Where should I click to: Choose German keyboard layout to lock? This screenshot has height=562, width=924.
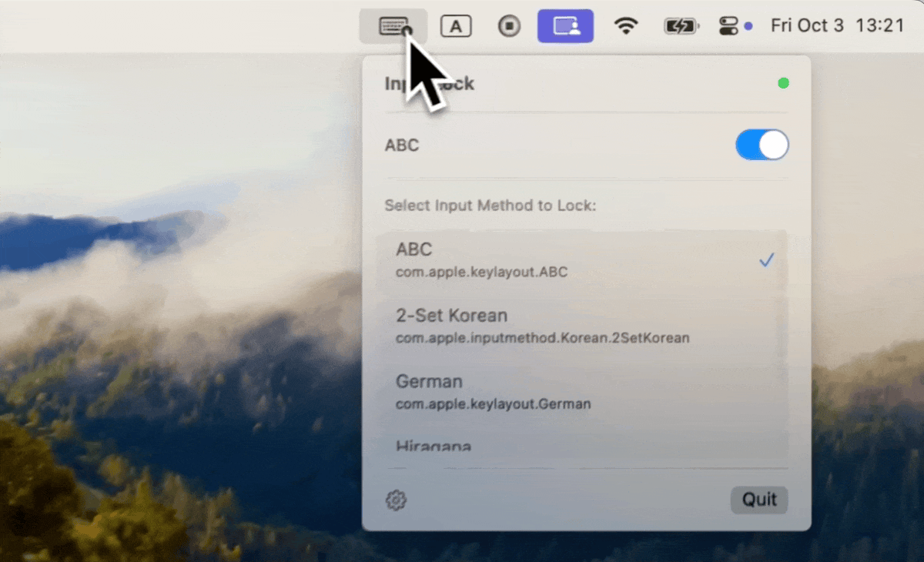click(539, 392)
